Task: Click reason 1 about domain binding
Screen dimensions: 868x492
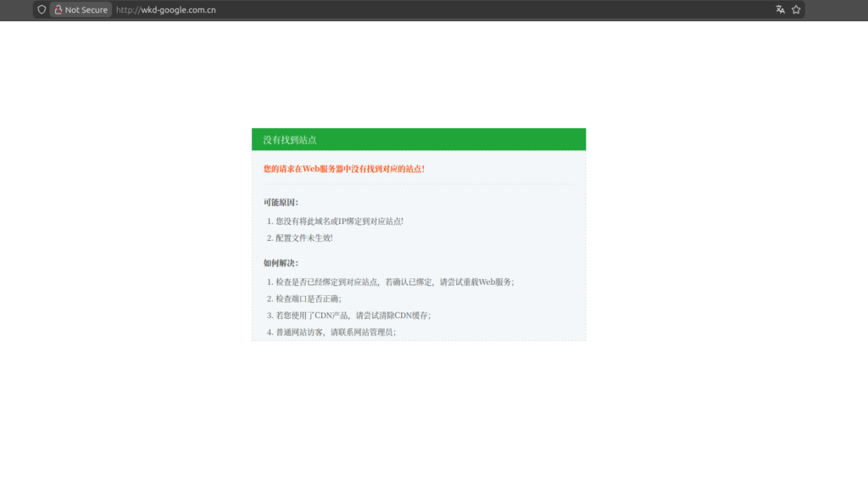Action: click(x=337, y=220)
